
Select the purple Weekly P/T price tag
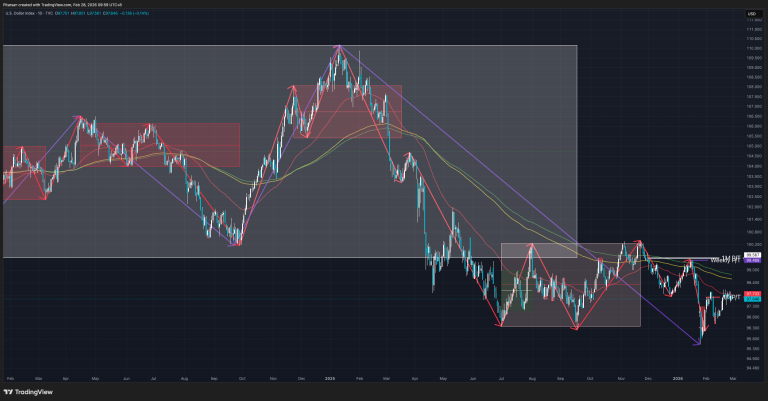point(752,260)
